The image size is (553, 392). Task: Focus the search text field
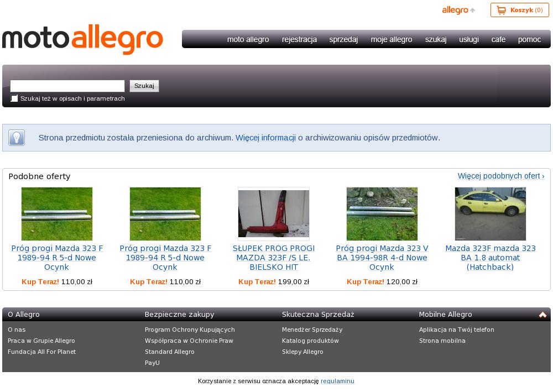67,86
